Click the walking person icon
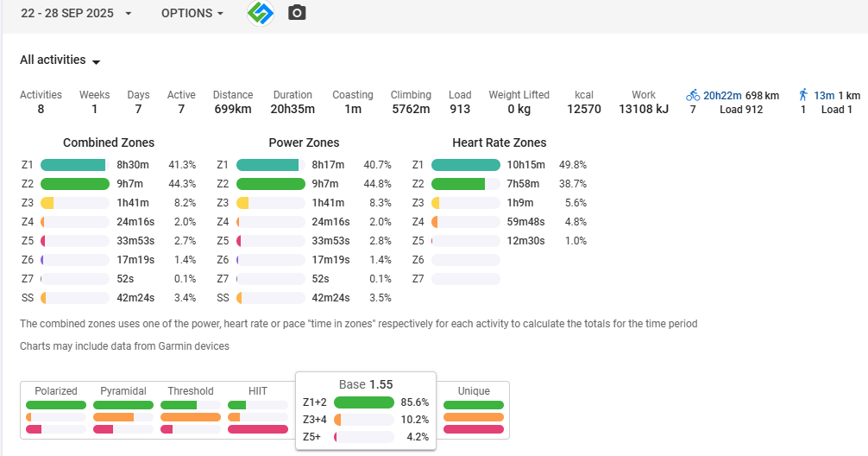Image resolution: width=868 pixels, height=456 pixels. (803, 95)
